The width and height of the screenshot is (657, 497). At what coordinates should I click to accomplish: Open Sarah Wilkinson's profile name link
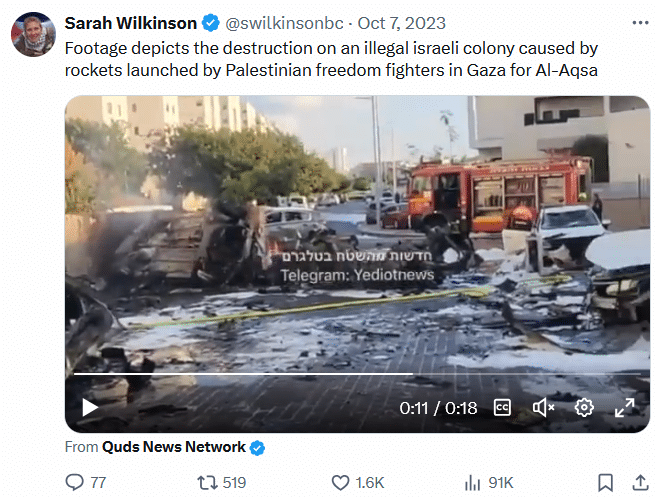point(130,23)
